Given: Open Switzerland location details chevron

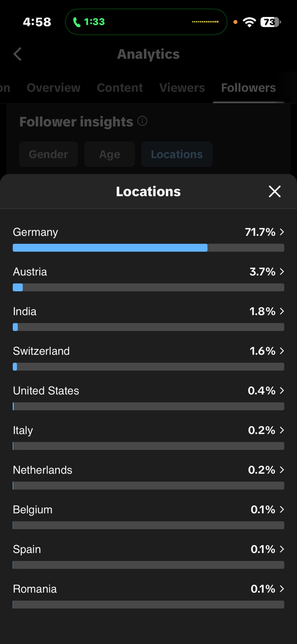Looking at the screenshot, I should pyautogui.click(x=282, y=351).
